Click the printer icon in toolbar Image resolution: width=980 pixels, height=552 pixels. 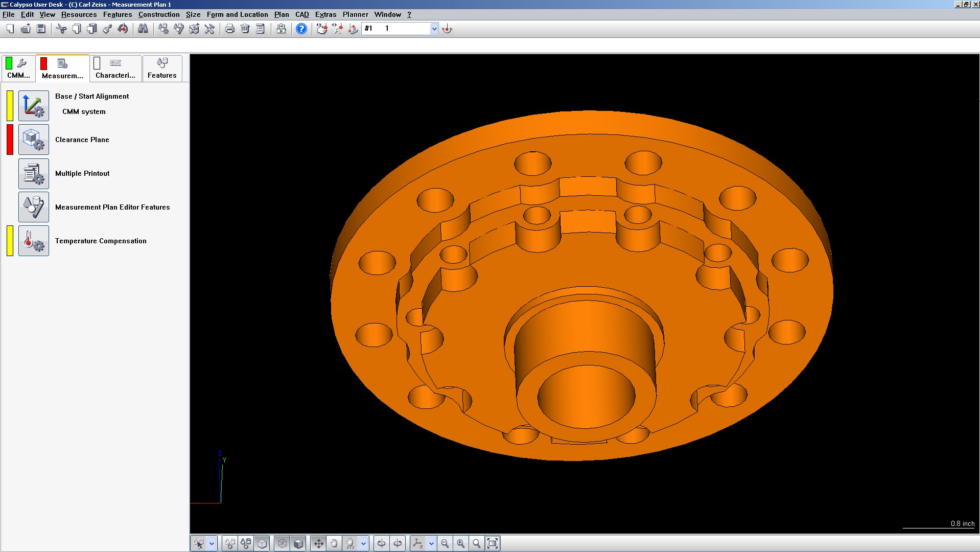pos(230,29)
